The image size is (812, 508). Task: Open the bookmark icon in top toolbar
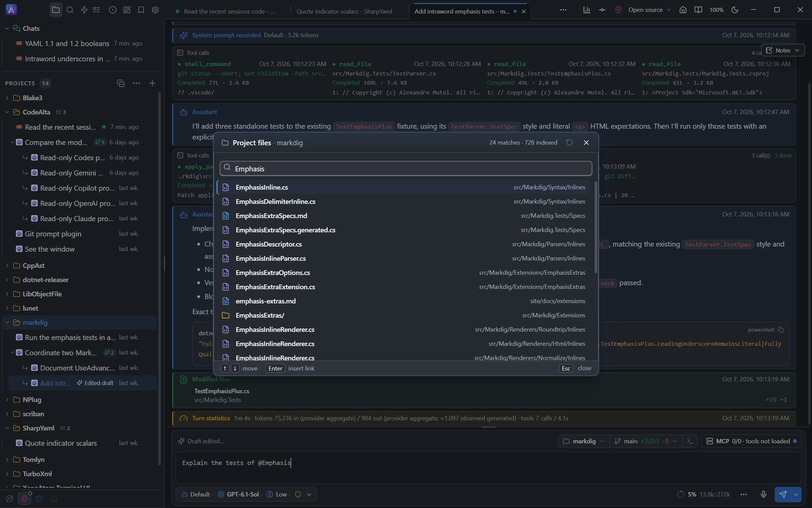click(141, 10)
